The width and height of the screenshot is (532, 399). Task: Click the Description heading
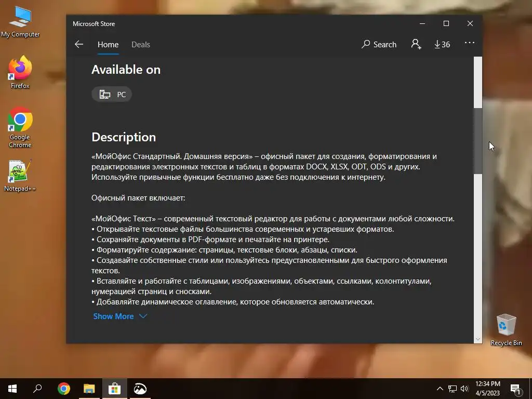[124, 137]
